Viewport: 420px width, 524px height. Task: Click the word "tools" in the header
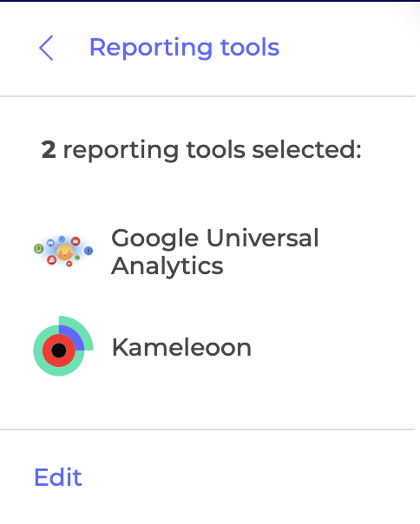(250, 47)
